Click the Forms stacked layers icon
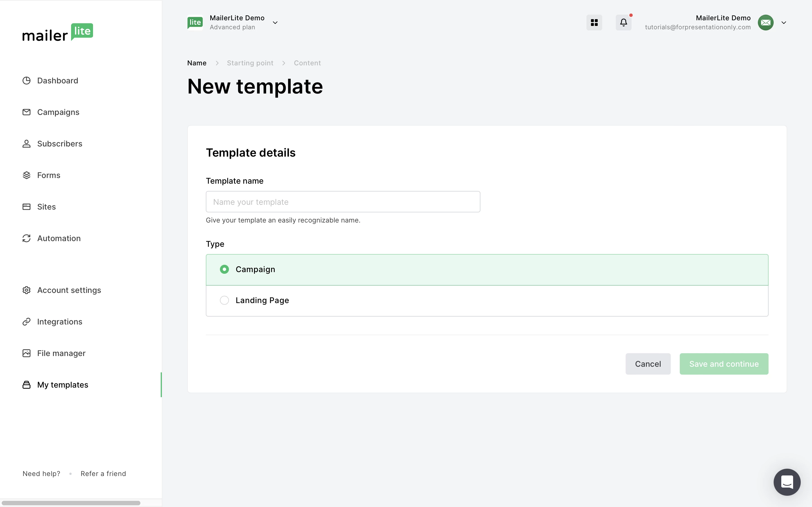812x507 pixels. [x=27, y=175]
